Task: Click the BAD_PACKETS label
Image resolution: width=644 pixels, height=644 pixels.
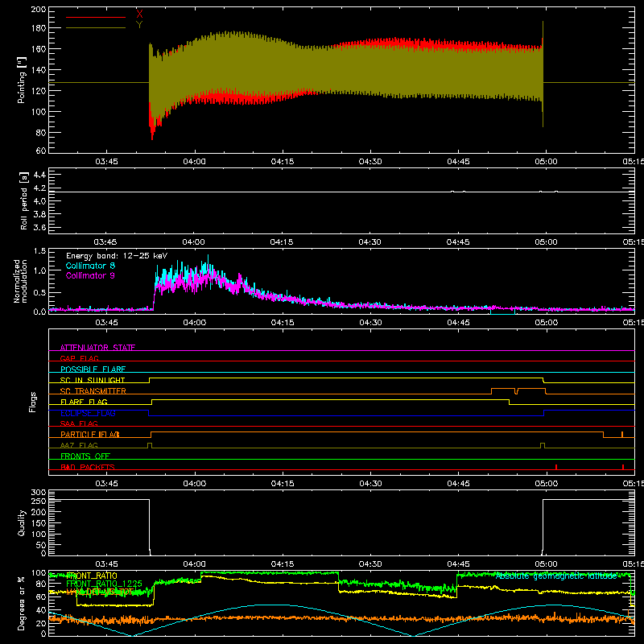Action: 88,467
